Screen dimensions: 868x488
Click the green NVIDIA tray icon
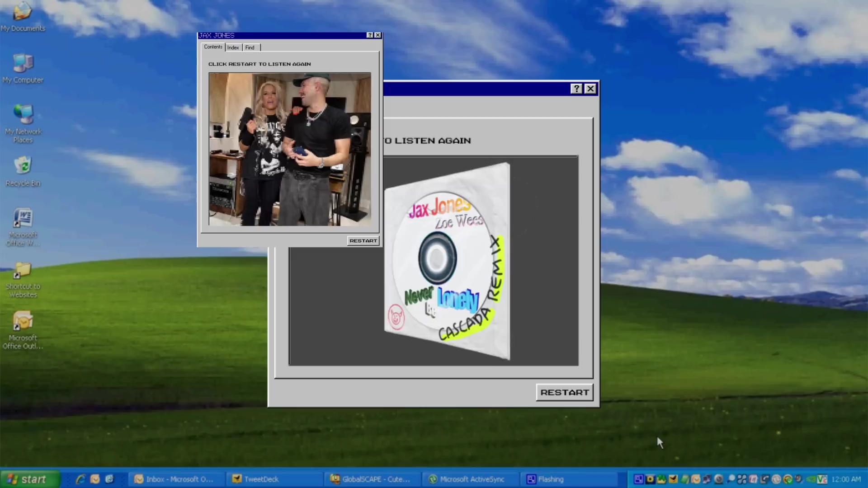[x=811, y=479]
